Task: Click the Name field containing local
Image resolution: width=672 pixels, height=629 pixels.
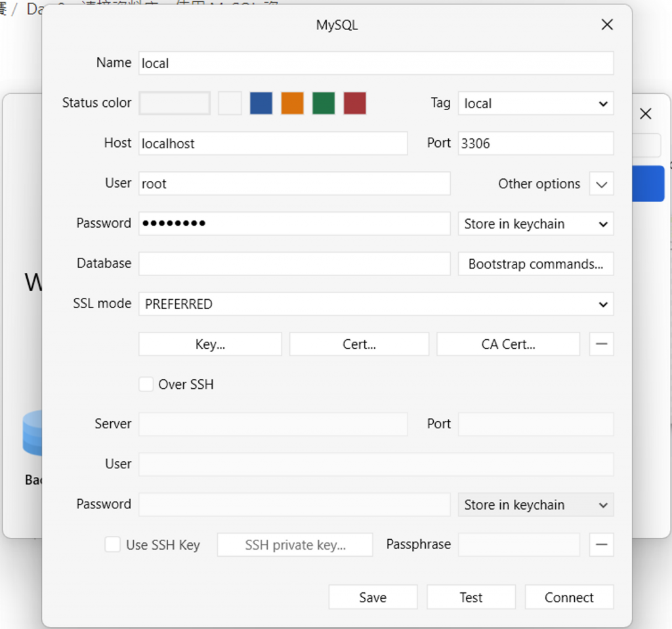Action: click(376, 63)
